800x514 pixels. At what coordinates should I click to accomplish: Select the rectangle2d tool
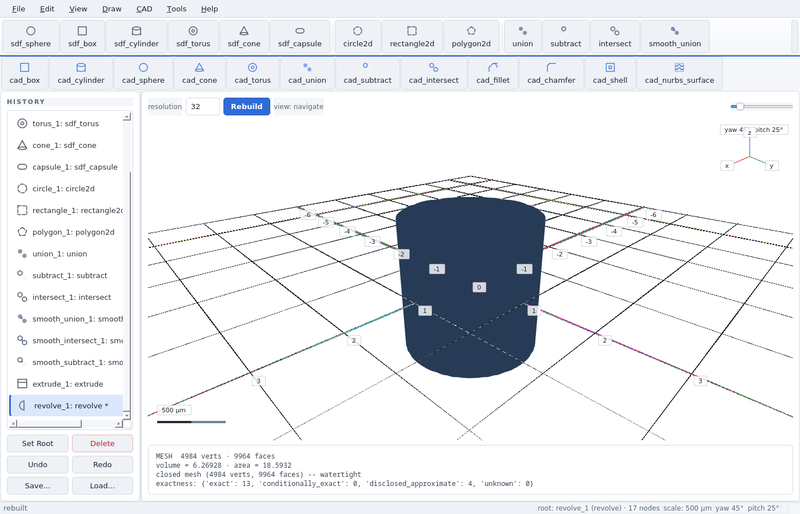tap(412, 37)
